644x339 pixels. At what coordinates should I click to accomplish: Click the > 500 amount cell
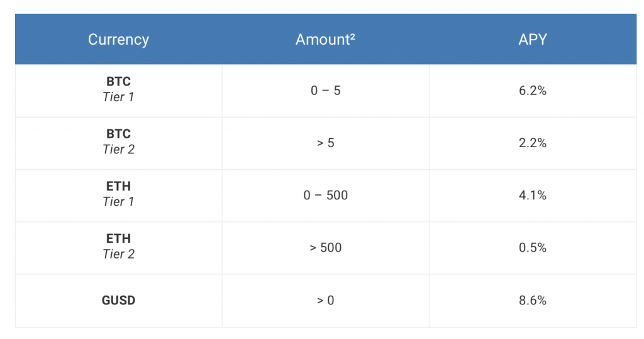tap(325, 248)
